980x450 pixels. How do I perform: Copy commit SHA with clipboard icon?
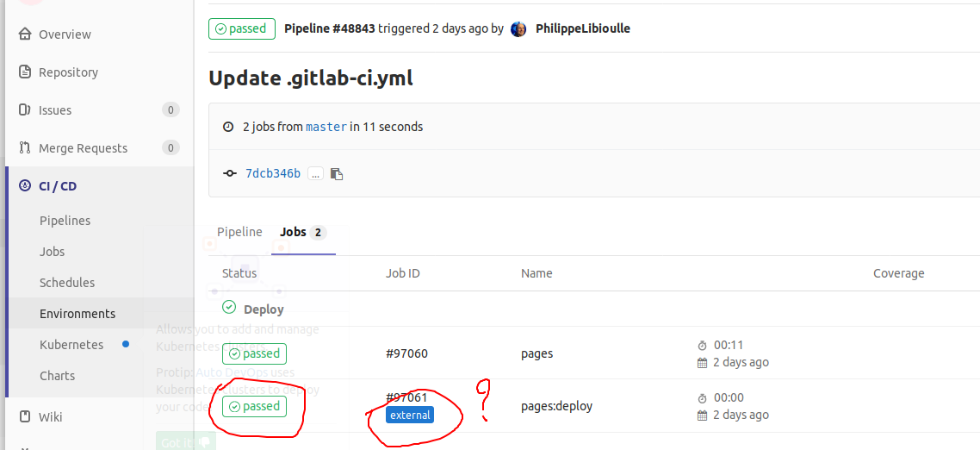[x=337, y=174]
